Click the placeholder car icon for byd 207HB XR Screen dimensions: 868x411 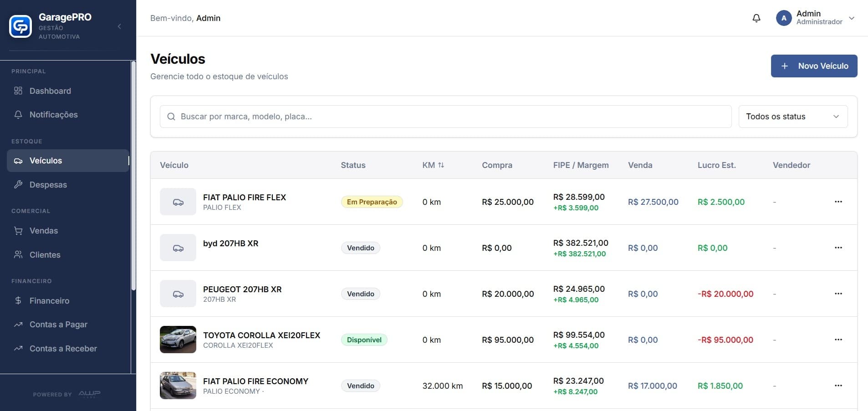pyautogui.click(x=178, y=248)
